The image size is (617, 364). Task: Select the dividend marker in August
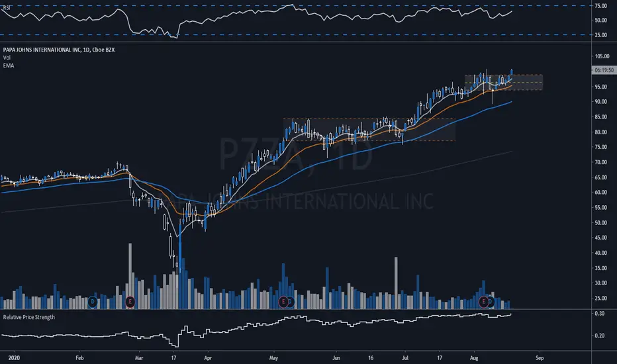tap(491, 302)
